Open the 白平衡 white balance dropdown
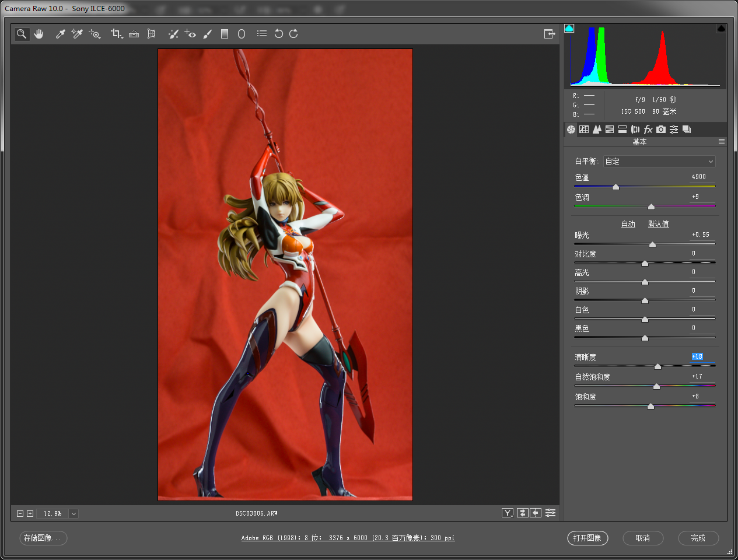738x560 pixels. tap(659, 162)
